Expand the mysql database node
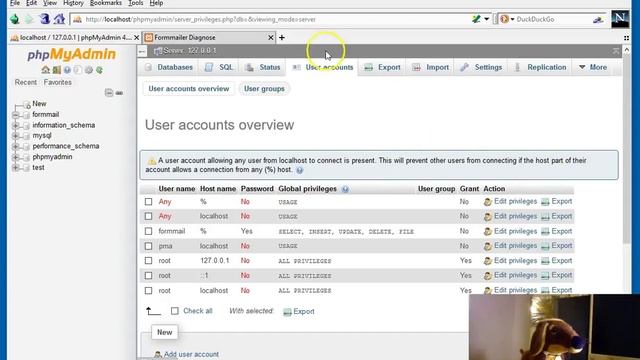 [x=16, y=136]
